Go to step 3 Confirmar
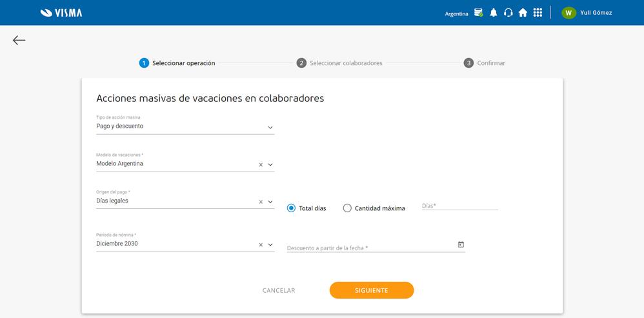Image resolution: width=644 pixels, height=318 pixels. (x=485, y=63)
